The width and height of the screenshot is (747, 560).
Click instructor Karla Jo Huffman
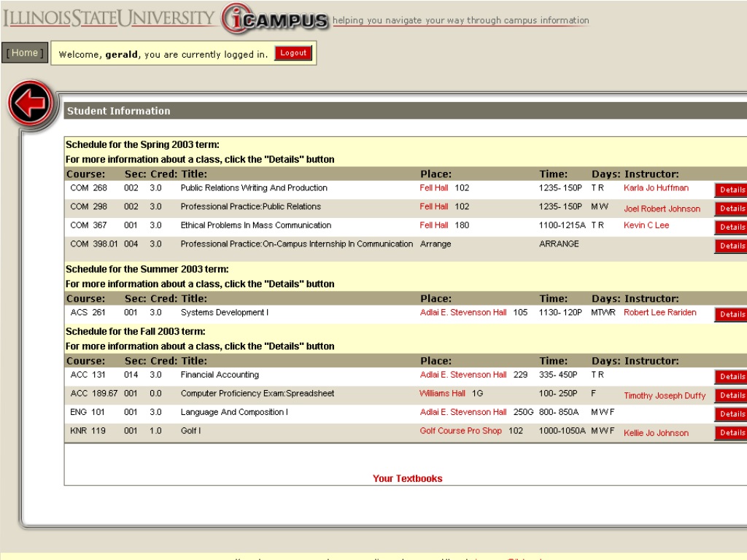pos(656,187)
